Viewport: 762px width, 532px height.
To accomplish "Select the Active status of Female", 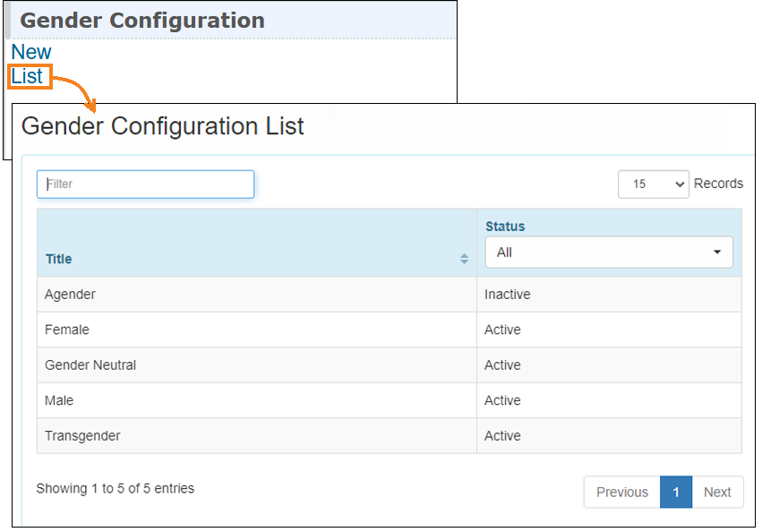I will (x=502, y=330).
